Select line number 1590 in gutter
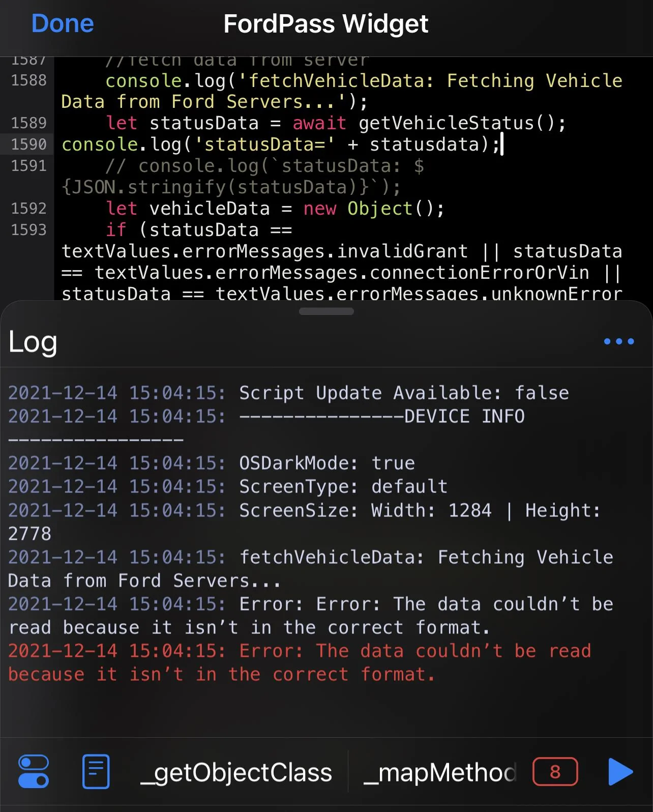 pos(28,144)
